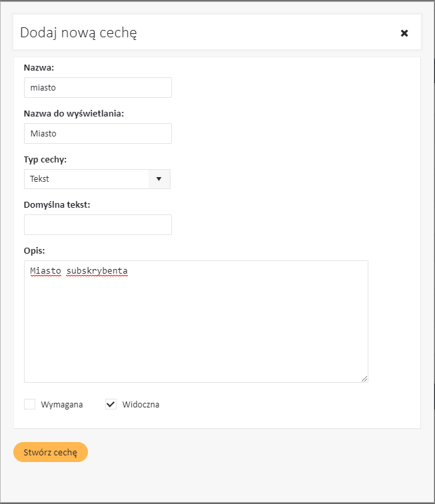This screenshot has width=435, height=504.
Task: Close the Dodaj nową cechę dialog
Action: coord(404,33)
